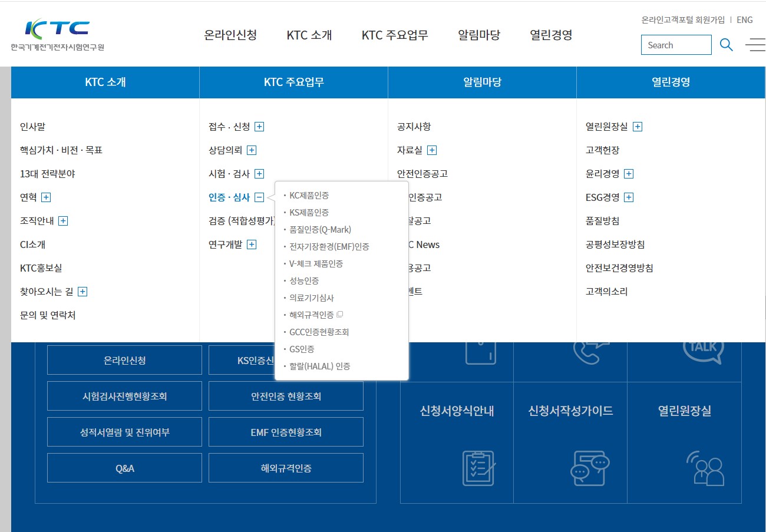Click the EMF 인증현황조회 button
The image size is (766, 532).
(286, 432)
